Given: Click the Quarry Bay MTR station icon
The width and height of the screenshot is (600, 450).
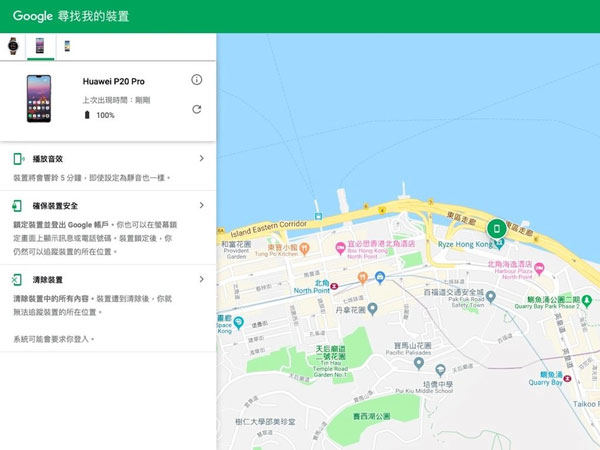Looking at the screenshot, I should coord(567,378).
